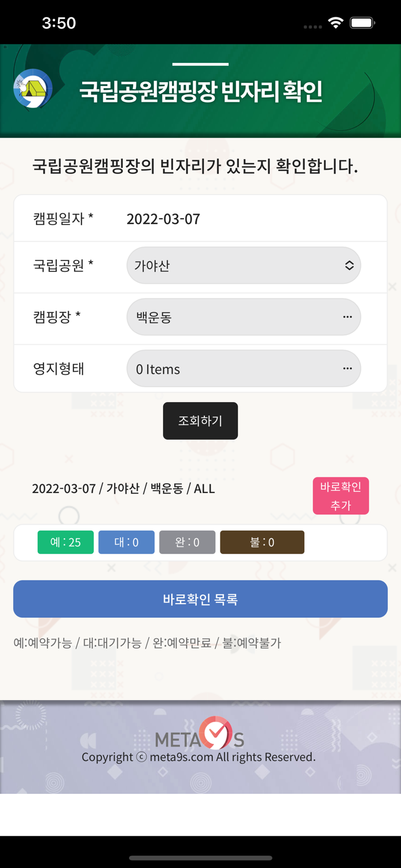
Task: Open the 국립공원 dropdown showing 가야산
Action: (x=244, y=265)
